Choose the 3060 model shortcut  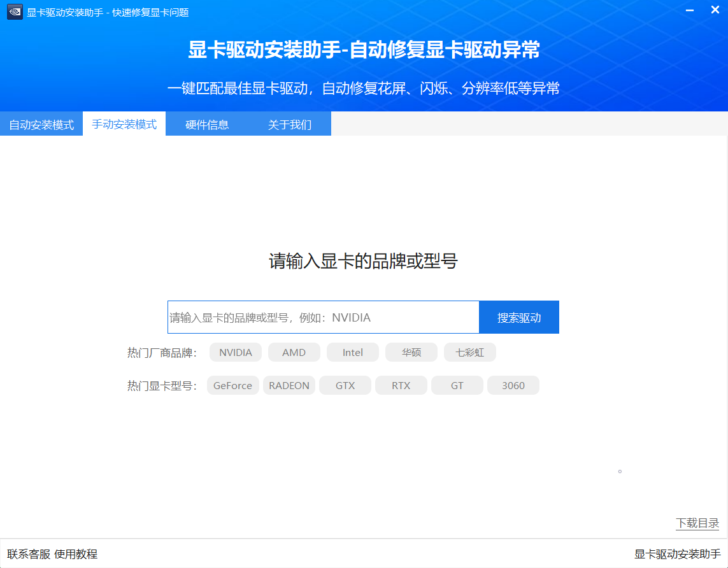(513, 385)
